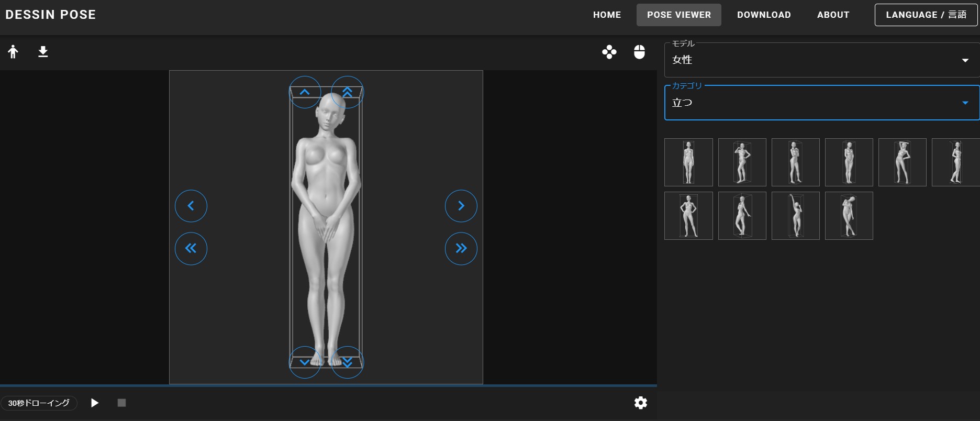
Task: Click the double right arrow button
Action: [461, 248]
